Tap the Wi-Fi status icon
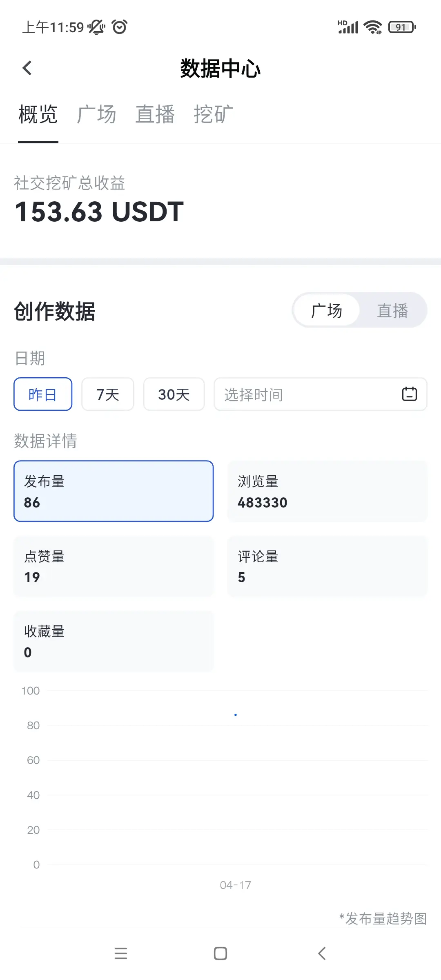 click(372, 27)
